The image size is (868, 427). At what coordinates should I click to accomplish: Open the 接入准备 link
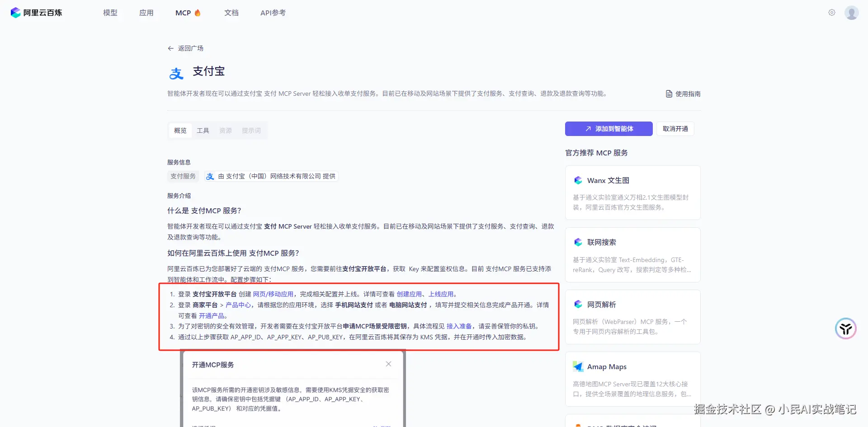459,326
